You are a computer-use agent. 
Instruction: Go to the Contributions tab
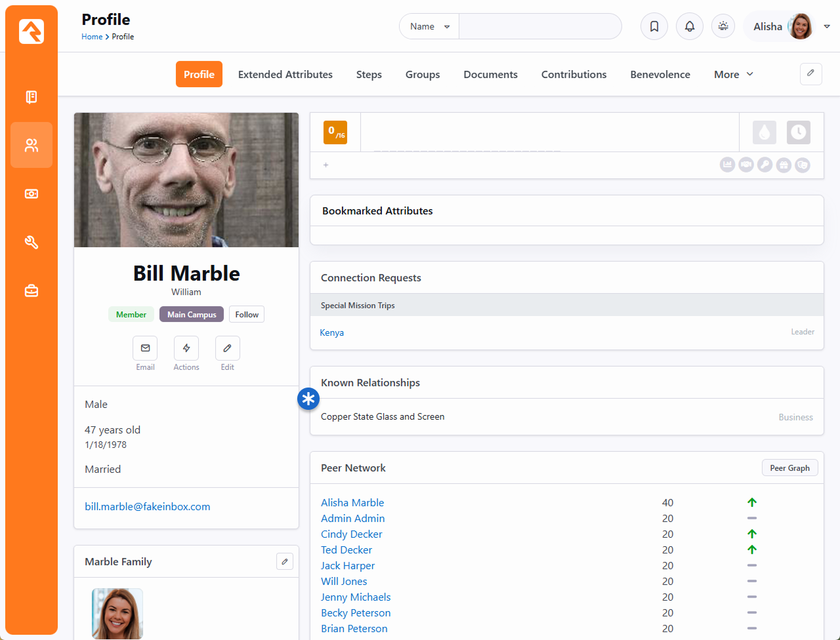(x=574, y=75)
